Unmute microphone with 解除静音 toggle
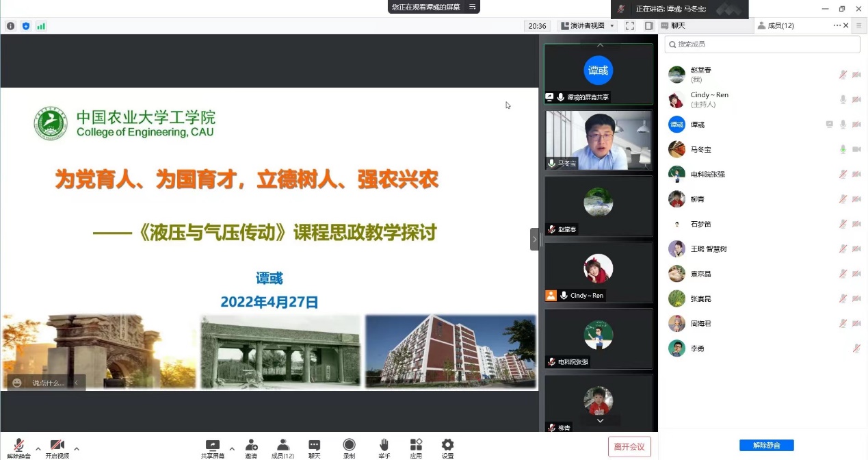This screenshot has width=868, height=460. 19,448
